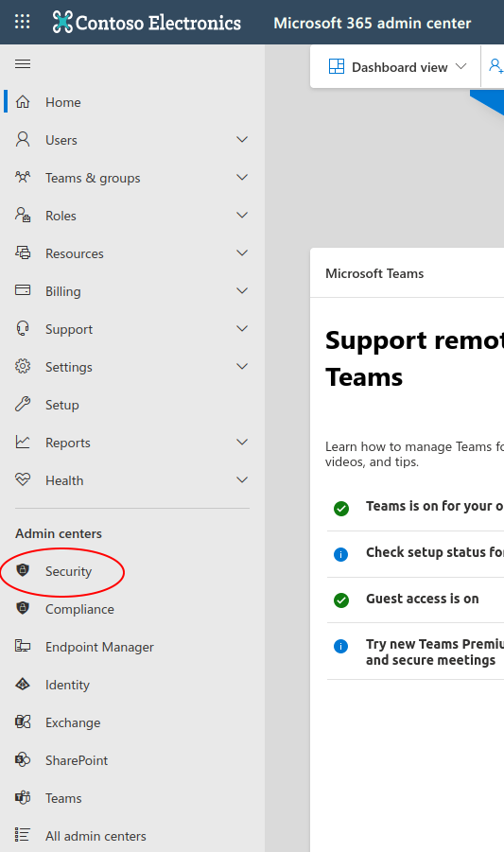504x852 pixels.
Task: Open the Identity admin center link
Action: click(67, 685)
